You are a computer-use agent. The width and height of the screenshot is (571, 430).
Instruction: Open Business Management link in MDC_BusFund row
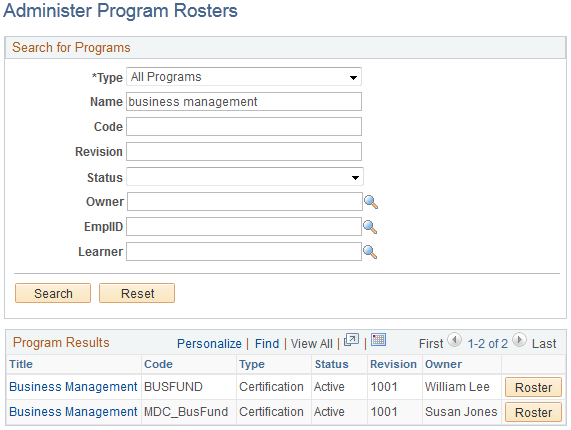tap(73, 412)
